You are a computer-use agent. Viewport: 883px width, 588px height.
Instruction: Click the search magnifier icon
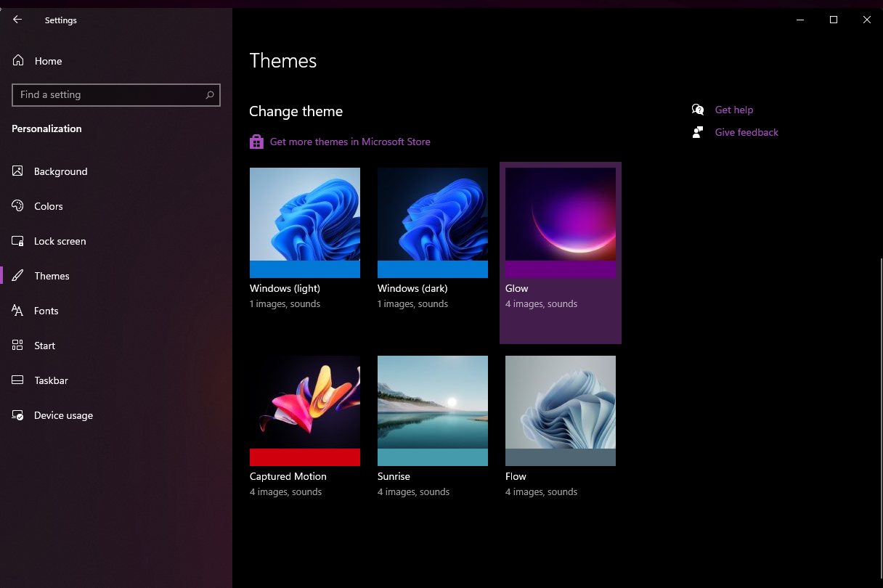(210, 95)
